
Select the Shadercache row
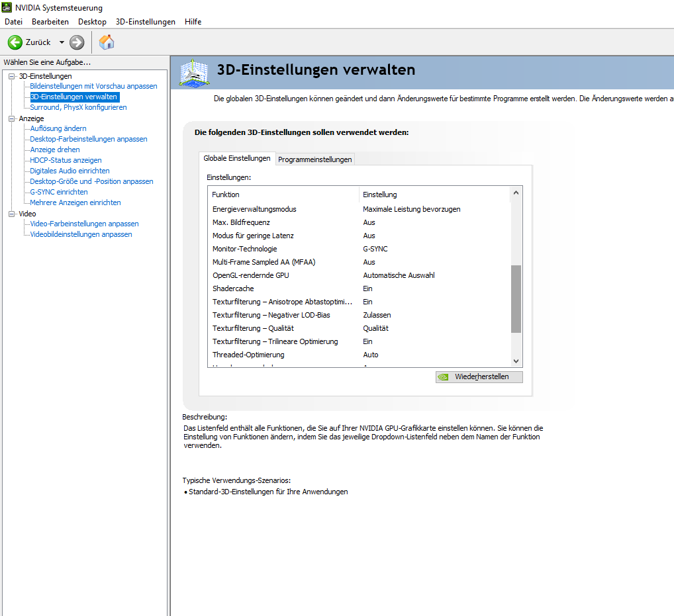point(359,288)
